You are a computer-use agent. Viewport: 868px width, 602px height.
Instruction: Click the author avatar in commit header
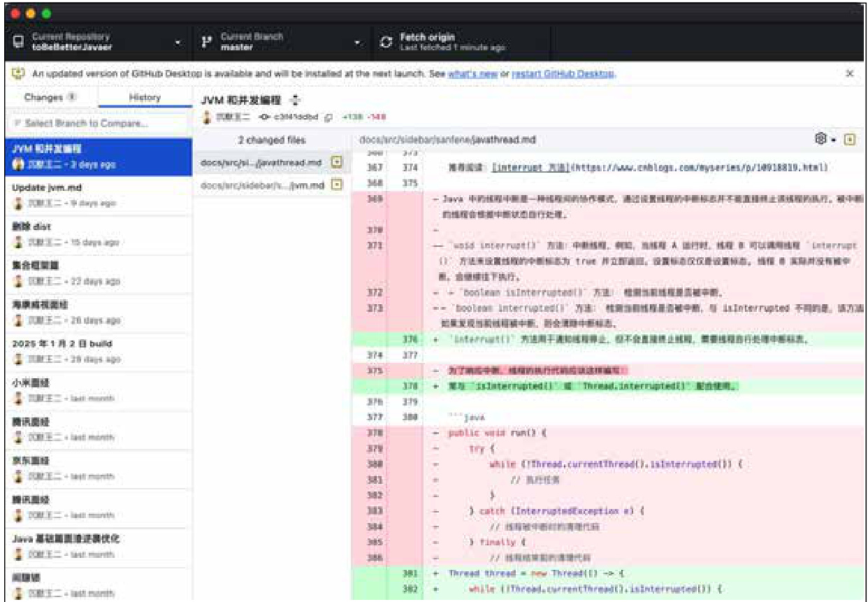coord(207,117)
